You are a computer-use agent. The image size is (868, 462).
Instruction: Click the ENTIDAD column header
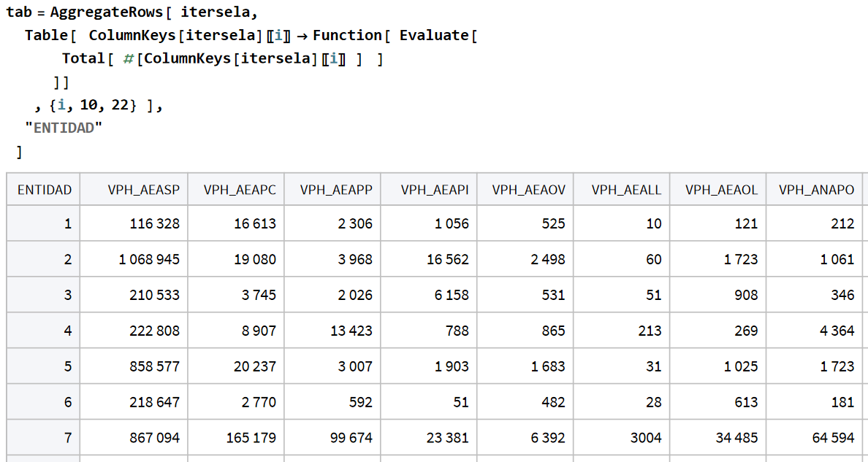45,190
